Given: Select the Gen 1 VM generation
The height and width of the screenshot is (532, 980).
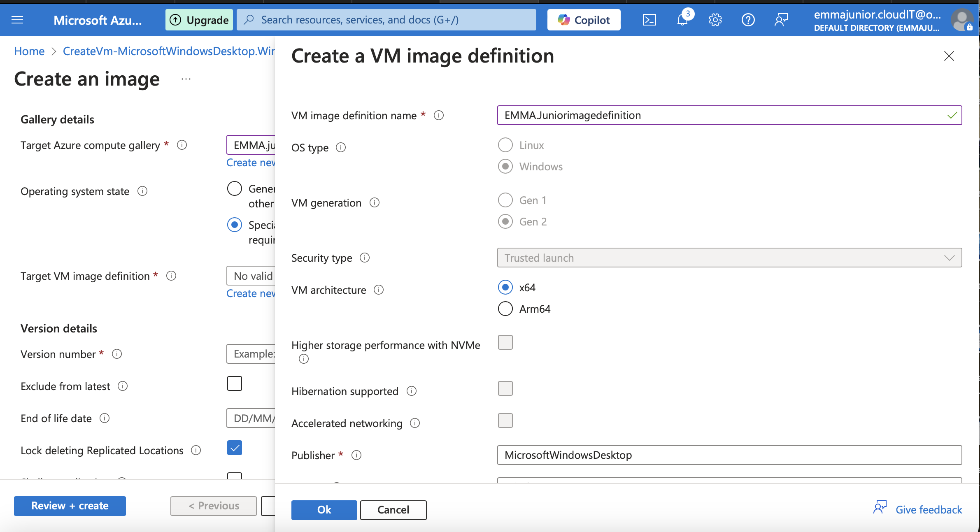Looking at the screenshot, I should [x=505, y=200].
